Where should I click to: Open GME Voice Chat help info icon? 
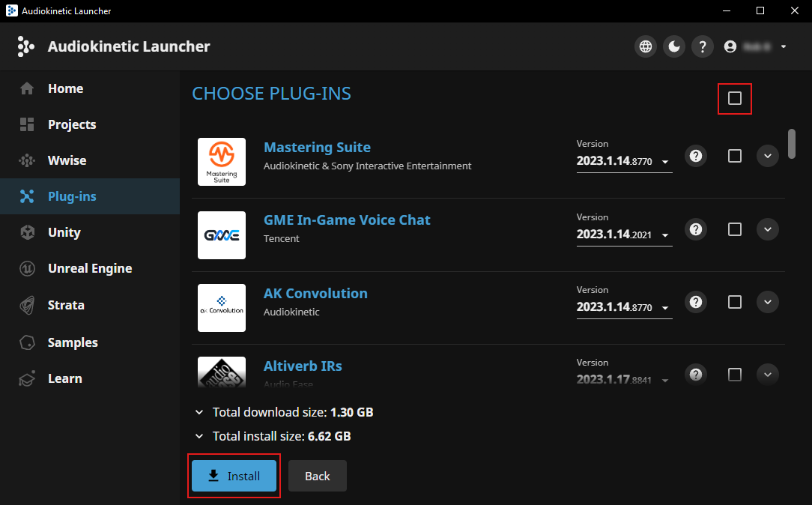pos(695,229)
